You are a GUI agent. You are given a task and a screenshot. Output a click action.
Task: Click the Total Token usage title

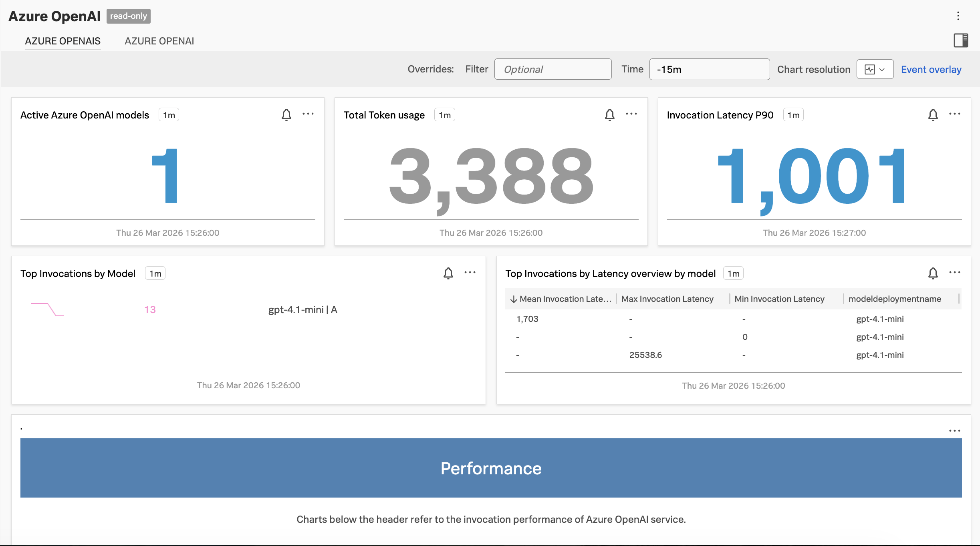click(384, 115)
